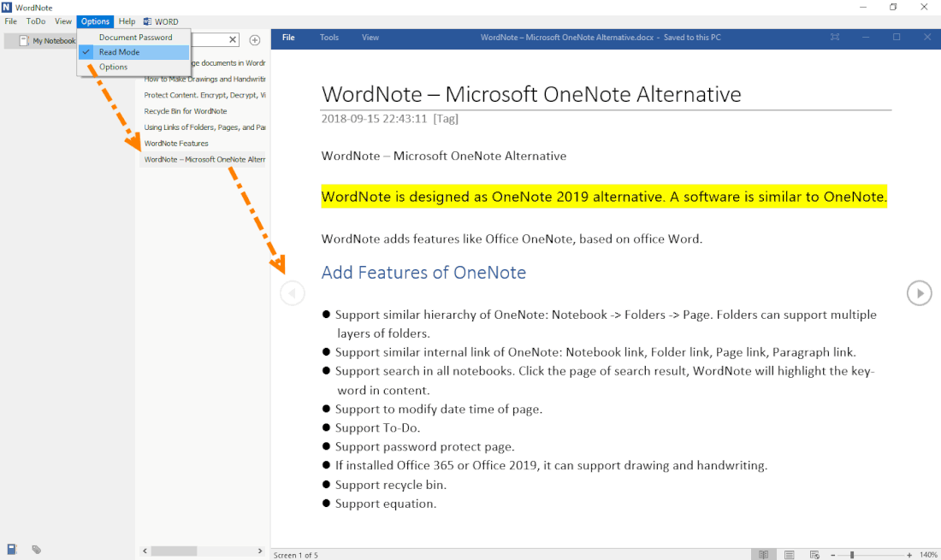Minimize the embedded Word document window
This screenshot has width=941, height=560.
coord(866,37)
